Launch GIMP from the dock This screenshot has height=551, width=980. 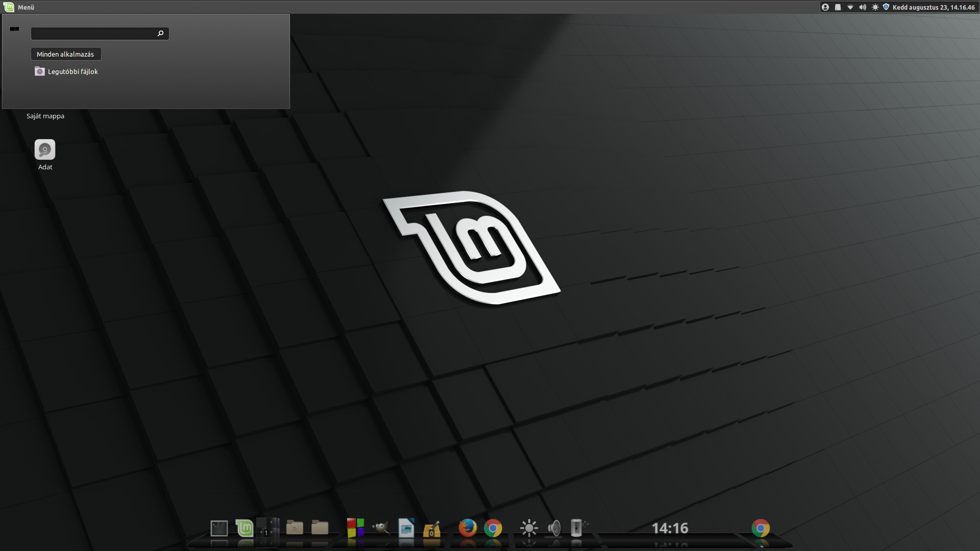tap(381, 528)
